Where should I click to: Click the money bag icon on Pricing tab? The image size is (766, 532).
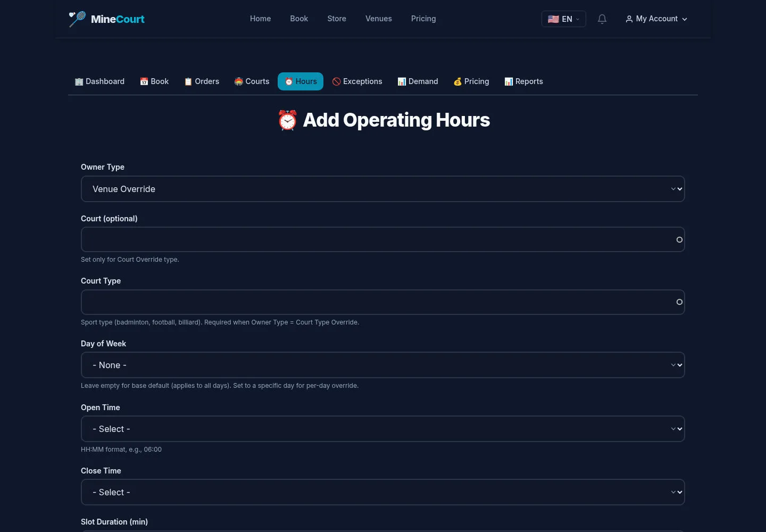457,81
